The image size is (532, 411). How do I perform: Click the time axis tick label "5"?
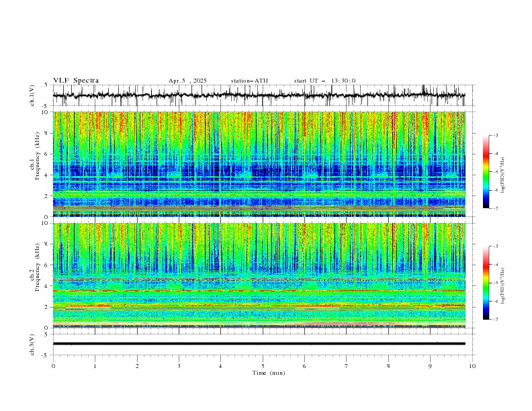[x=263, y=366]
